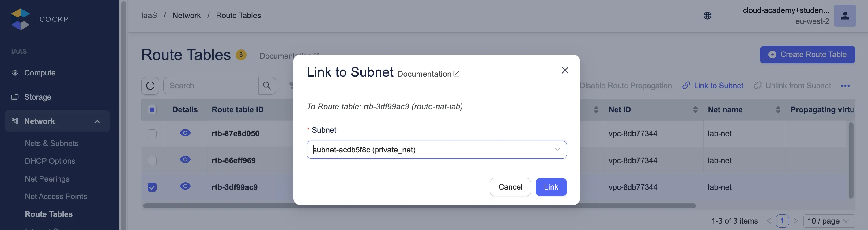The image size is (868, 230).
Task: Click Cancel in the dialog
Action: click(x=510, y=187)
